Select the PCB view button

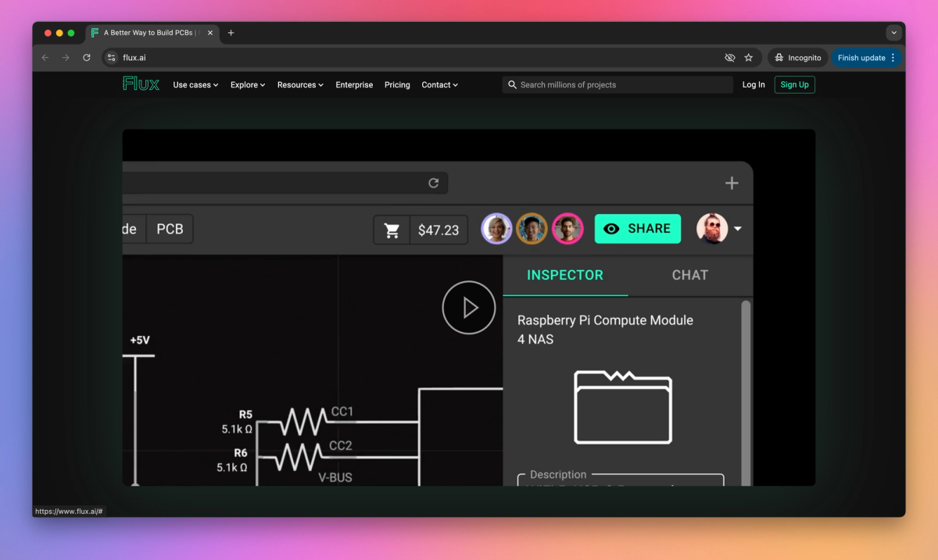point(170,229)
